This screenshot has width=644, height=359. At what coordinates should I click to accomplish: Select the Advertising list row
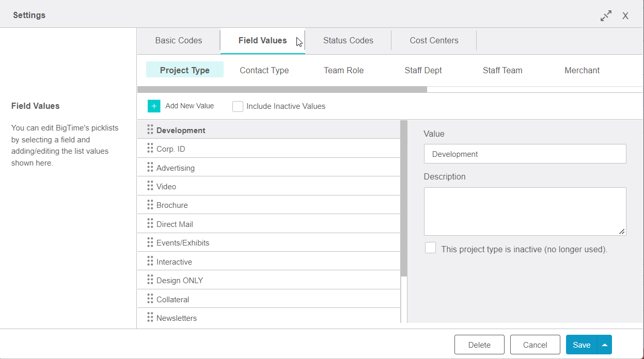coord(269,167)
